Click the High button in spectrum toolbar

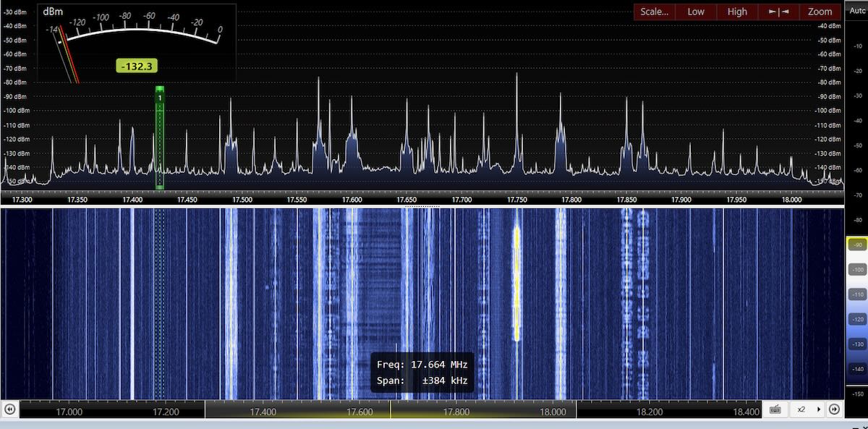pyautogui.click(x=737, y=12)
